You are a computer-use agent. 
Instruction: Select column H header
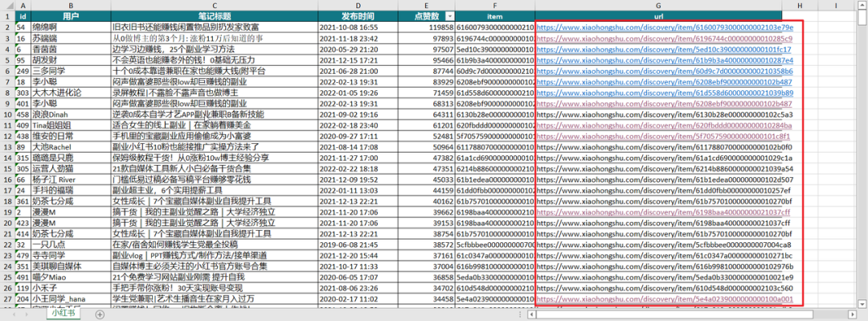(800, 5)
